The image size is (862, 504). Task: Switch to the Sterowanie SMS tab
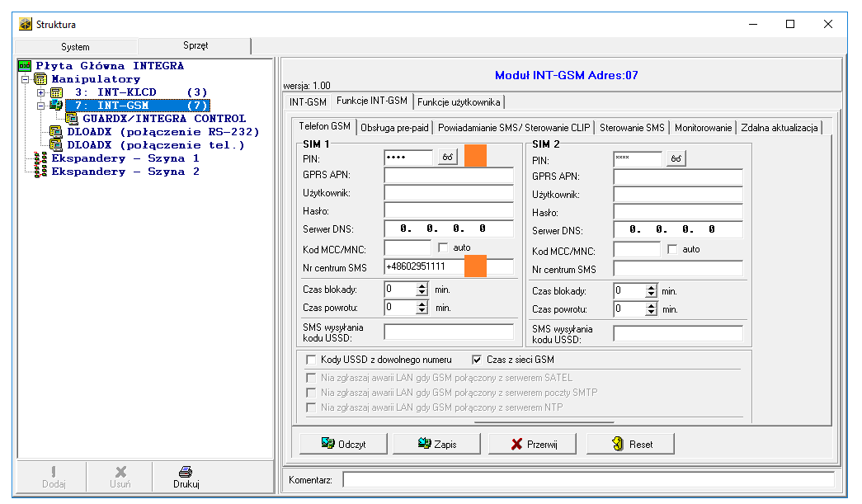pos(631,128)
